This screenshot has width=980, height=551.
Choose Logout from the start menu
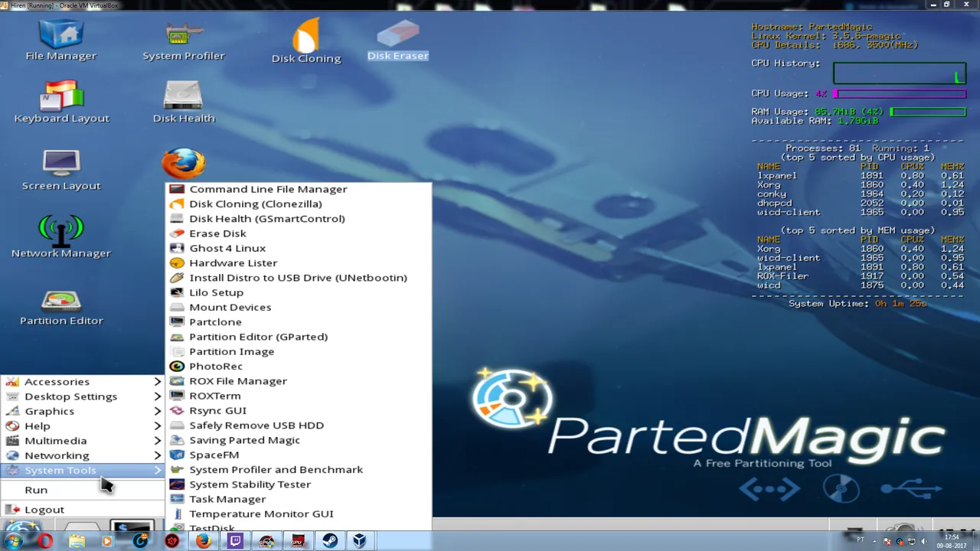(x=83, y=510)
